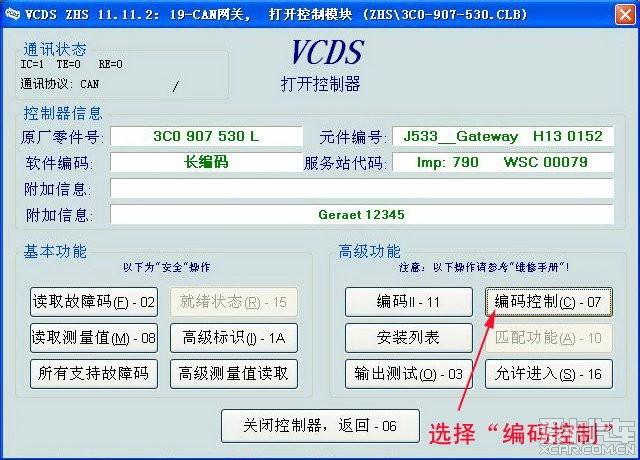Click the empty 附加信息 field
This screenshot has height=460, width=640.
tap(362, 189)
